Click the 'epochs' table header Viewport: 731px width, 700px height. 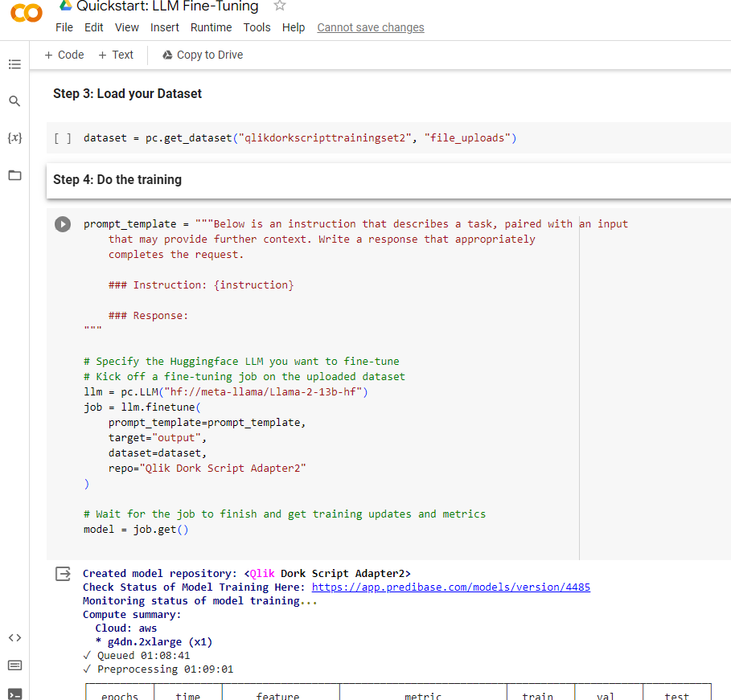120,696
